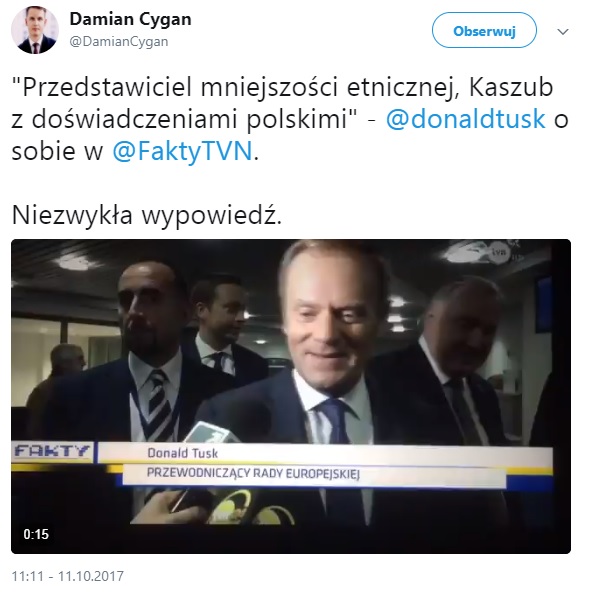
Task: Open the @FaktyTVN mention link
Action: pyautogui.click(x=182, y=151)
